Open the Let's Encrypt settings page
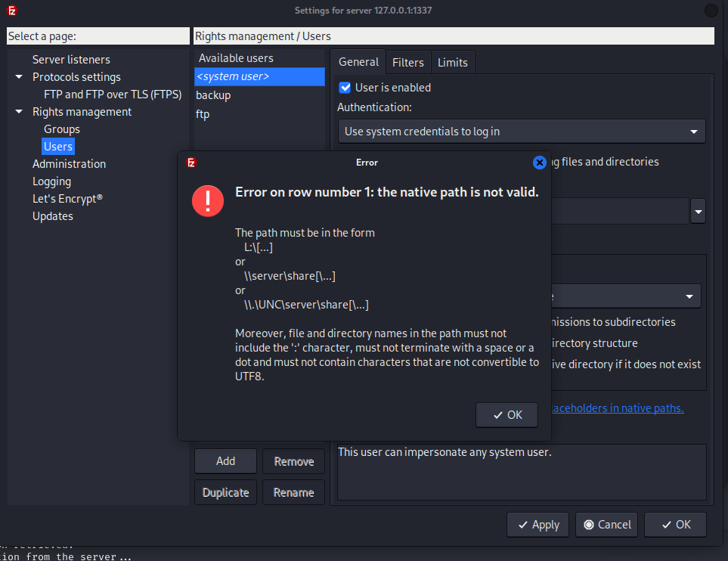The width and height of the screenshot is (728, 561). tap(67, 199)
